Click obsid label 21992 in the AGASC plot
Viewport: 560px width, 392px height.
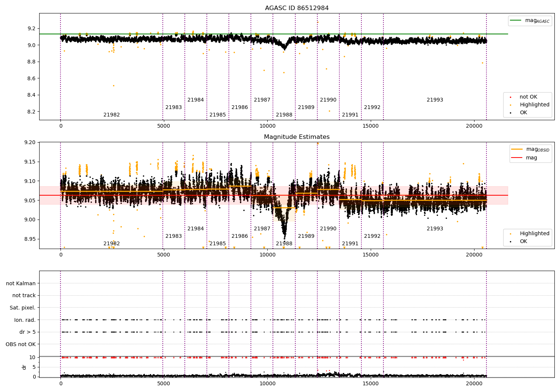tap(372, 107)
